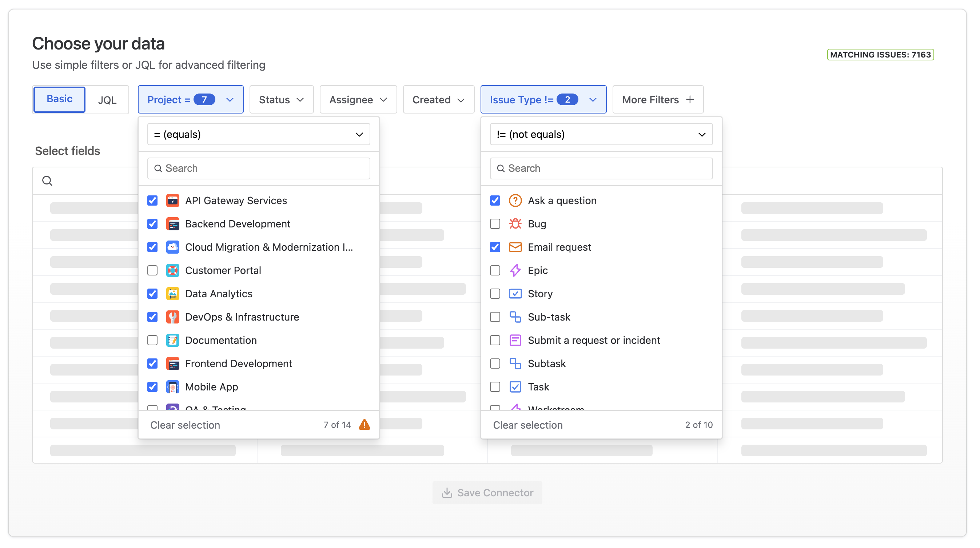
Task: Select the Data Analytics project row
Action: pos(259,294)
